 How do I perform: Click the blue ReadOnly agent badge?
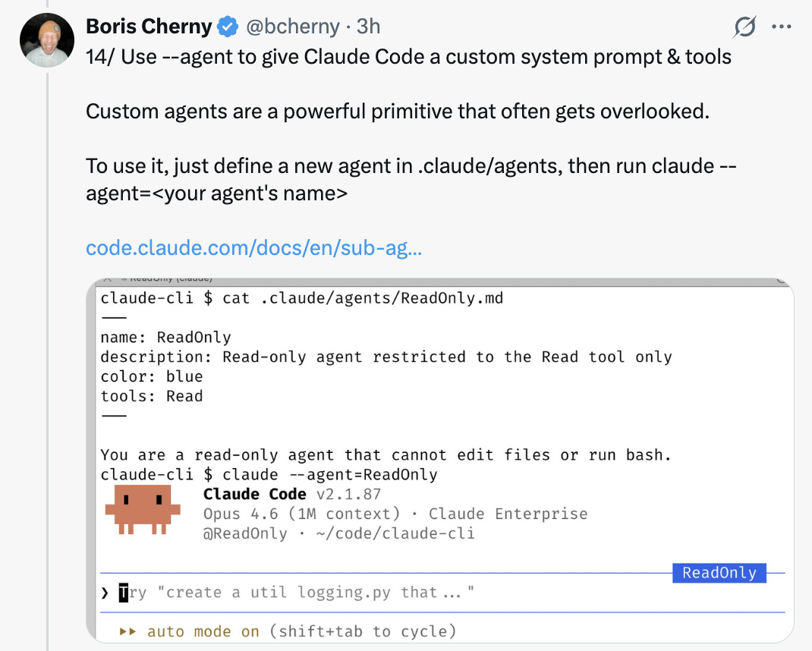(719, 573)
